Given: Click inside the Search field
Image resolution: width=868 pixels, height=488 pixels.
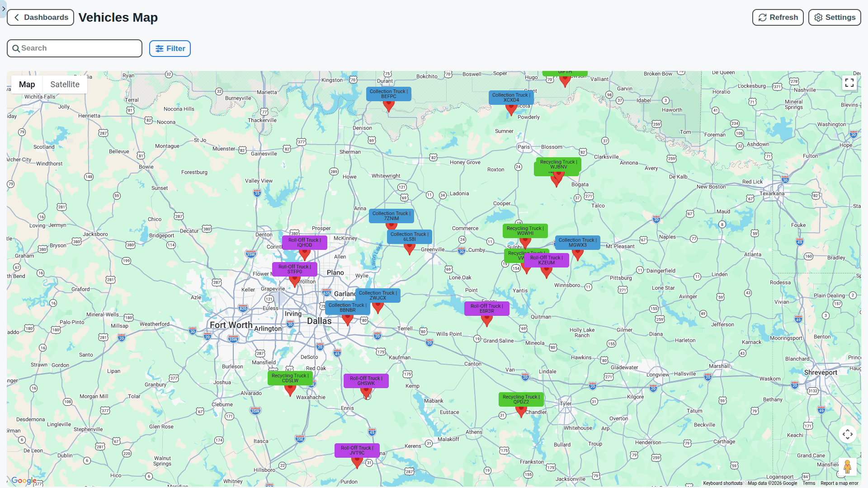Looking at the screenshot, I should (75, 48).
